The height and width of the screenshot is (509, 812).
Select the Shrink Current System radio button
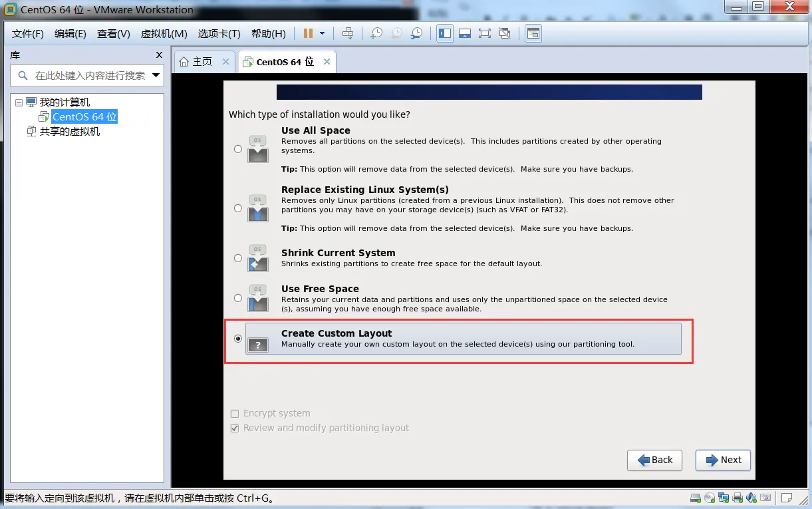[x=238, y=258]
